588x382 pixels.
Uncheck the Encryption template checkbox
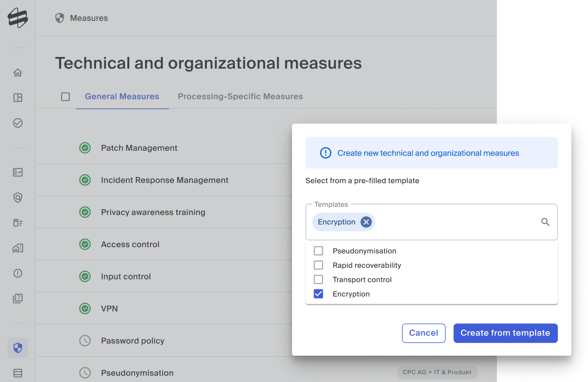coord(318,294)
